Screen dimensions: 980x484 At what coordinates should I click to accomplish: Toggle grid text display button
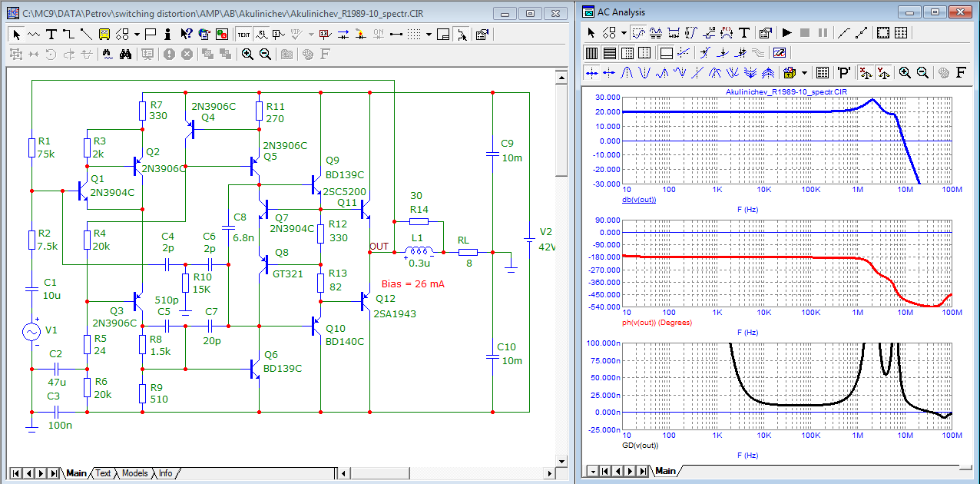[x=243, y=34]
